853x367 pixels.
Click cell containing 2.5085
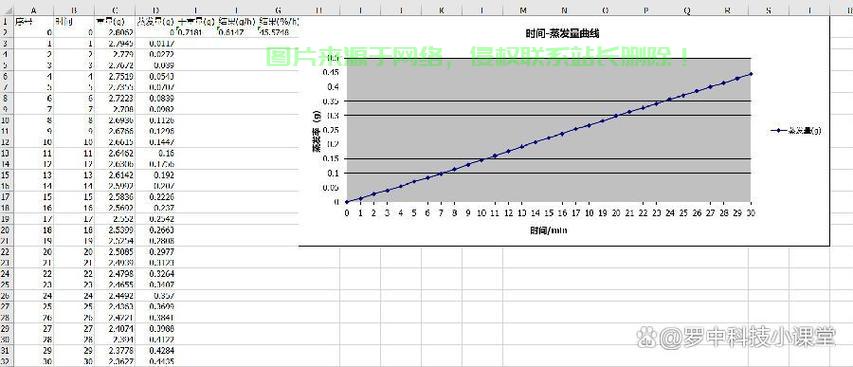115,252
